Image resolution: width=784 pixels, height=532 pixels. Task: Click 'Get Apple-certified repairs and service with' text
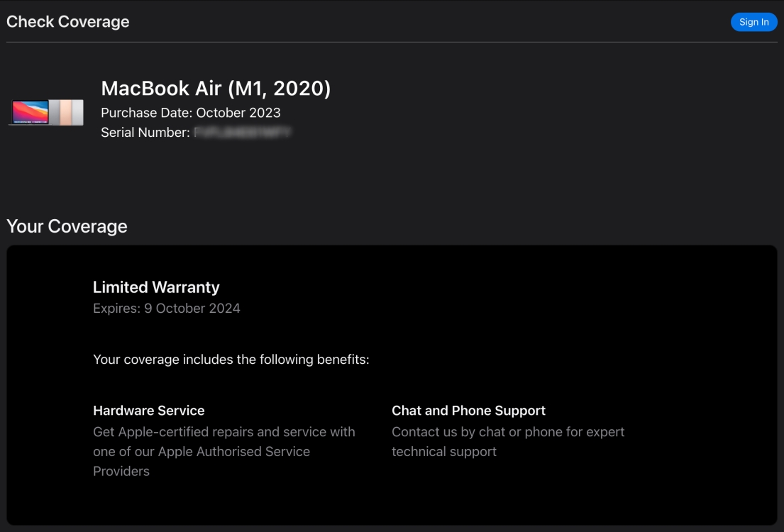[x=224, y=432]
